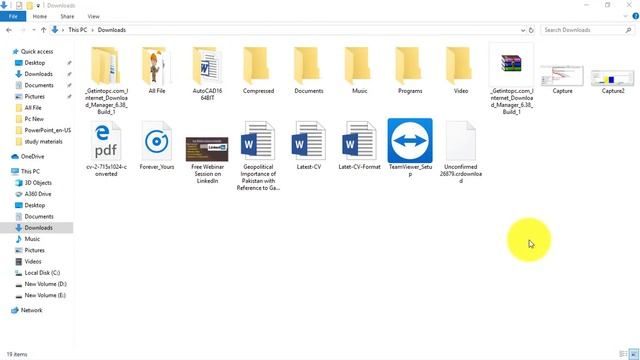Open the recent locations dropdown arrow
640x360 pixels.
pos(34,30)
